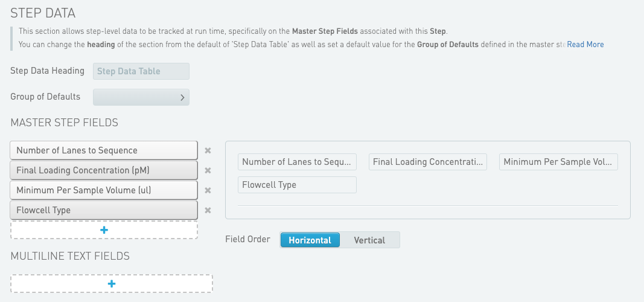Set field order to Horizontal
The height and width of the screenshot is (302, 644).
tap(310, 240)
